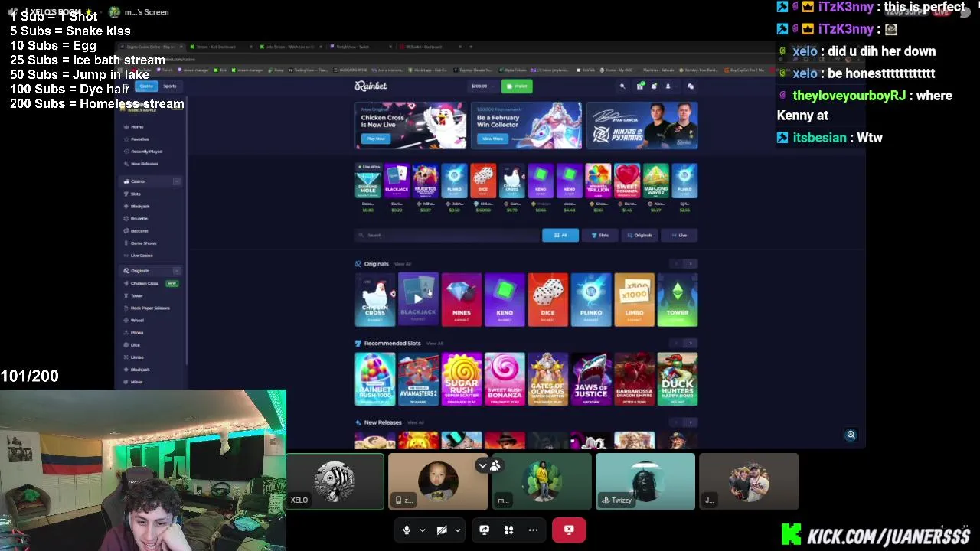
Task: Open Limbo in the sidebar
Action: tap(137, 357)
